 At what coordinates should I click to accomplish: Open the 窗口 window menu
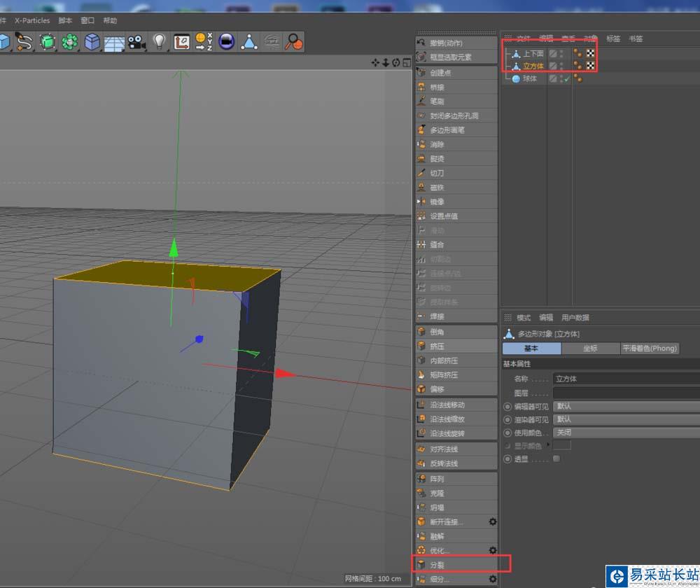[87, 20]
